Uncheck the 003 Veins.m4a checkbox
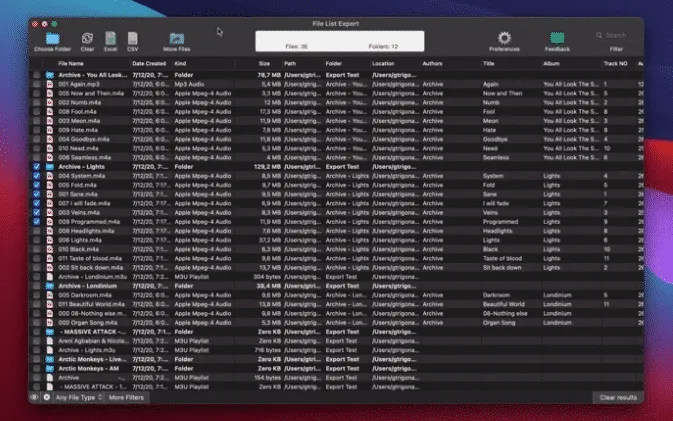The height and width of the screenshot is (421, 673). (36, 212)
